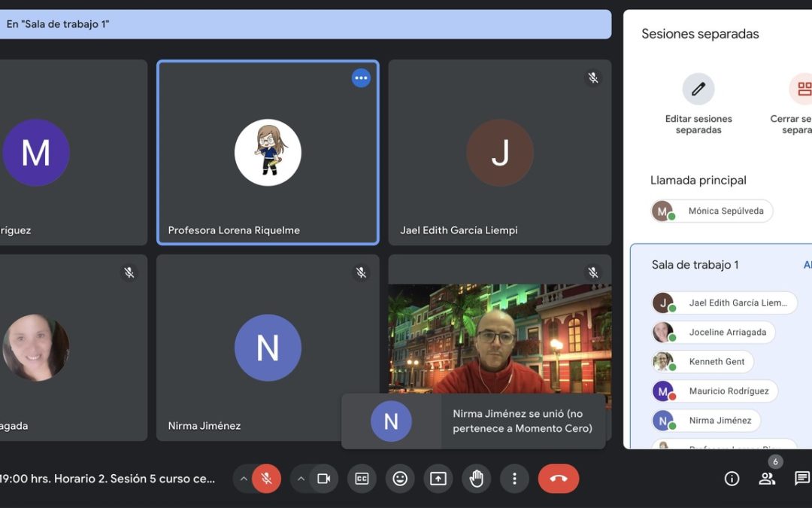
Task: Click the 'Sesiones separadas' panel title
Action: click(x=700, y=34)
